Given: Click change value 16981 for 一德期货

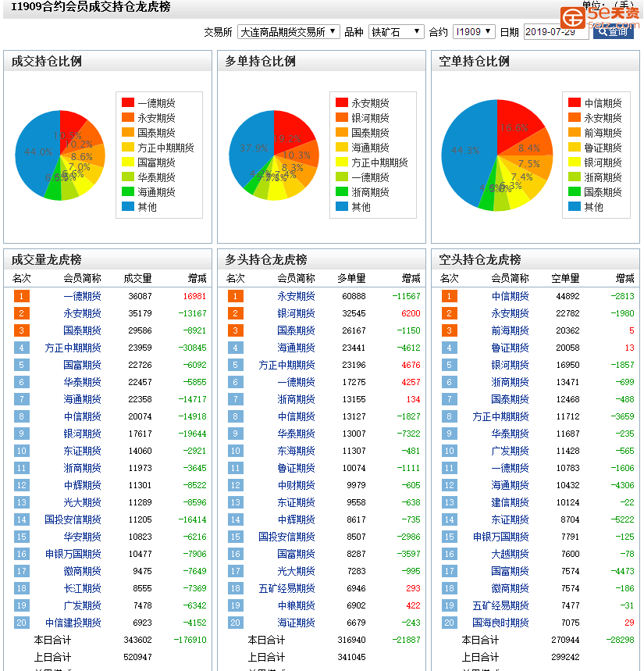Looking at the screenshot, I should click(x=194, y=296).
